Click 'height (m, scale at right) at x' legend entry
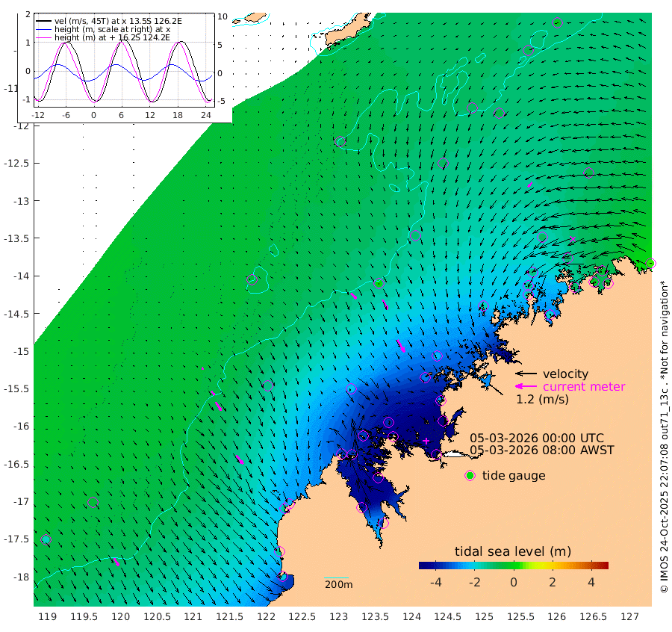Image resolution: width=672 pixels, height=632 pixels. tap(112, 29)
